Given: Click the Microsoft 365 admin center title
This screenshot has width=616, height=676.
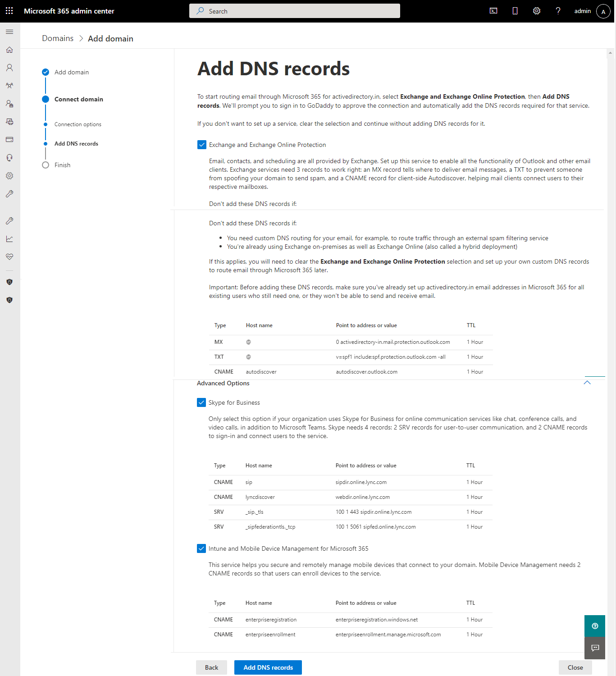Looking at the screenshot, I should point(69,11).
